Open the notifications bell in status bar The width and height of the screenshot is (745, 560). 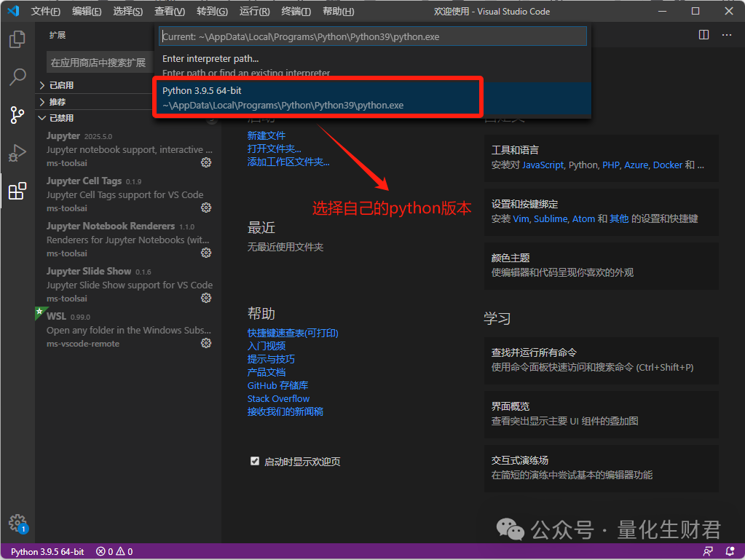point(730,551)
